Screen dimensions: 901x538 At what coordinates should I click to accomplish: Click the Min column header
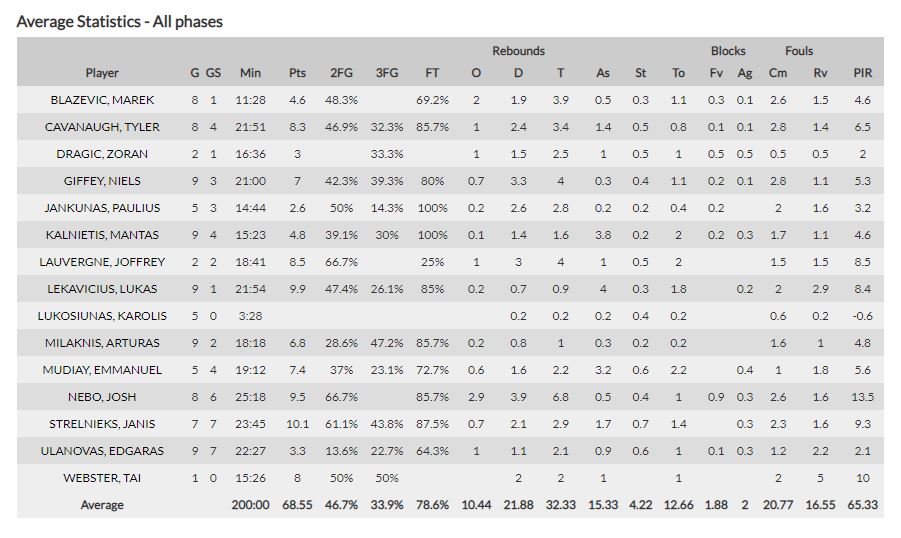click(x=250, y=73)
